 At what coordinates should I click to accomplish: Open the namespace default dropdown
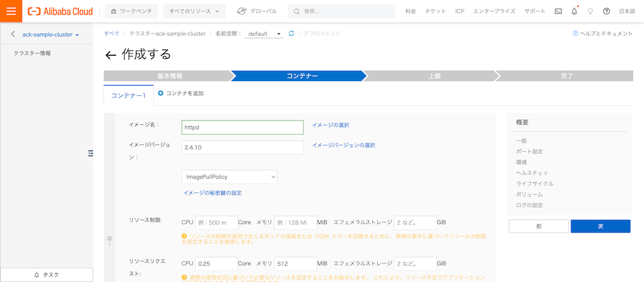pyautogui.click(x=264, y=33)
